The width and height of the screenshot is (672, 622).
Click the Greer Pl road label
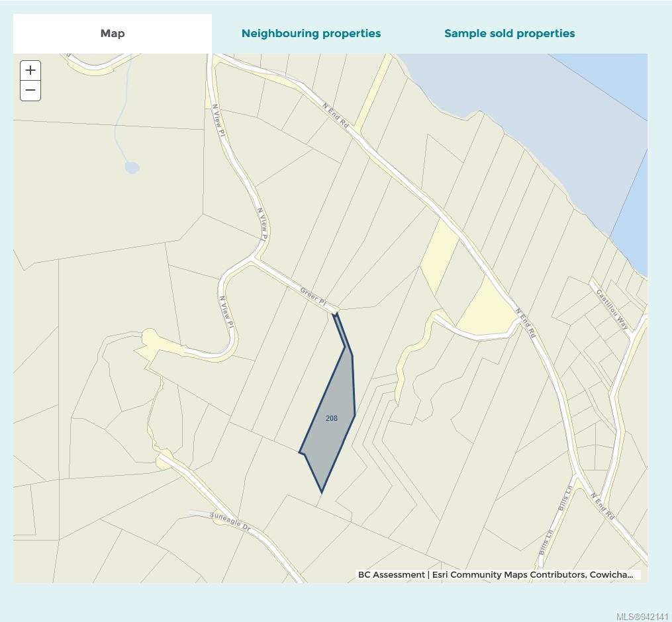(x=314, y=297)
